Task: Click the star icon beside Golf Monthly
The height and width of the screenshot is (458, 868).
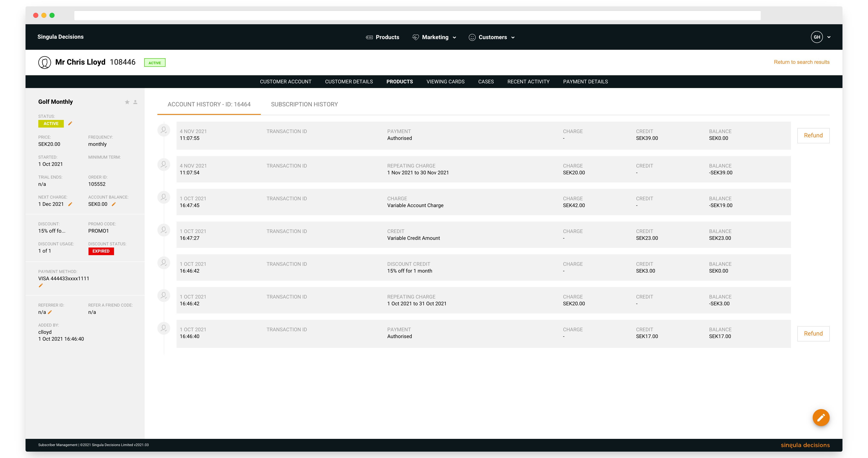Action: point(127,102)
